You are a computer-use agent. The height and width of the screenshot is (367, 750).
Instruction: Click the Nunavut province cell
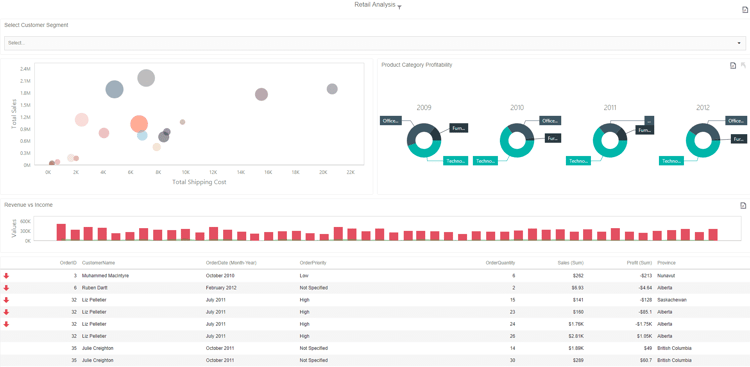click(x=666, y=276)
